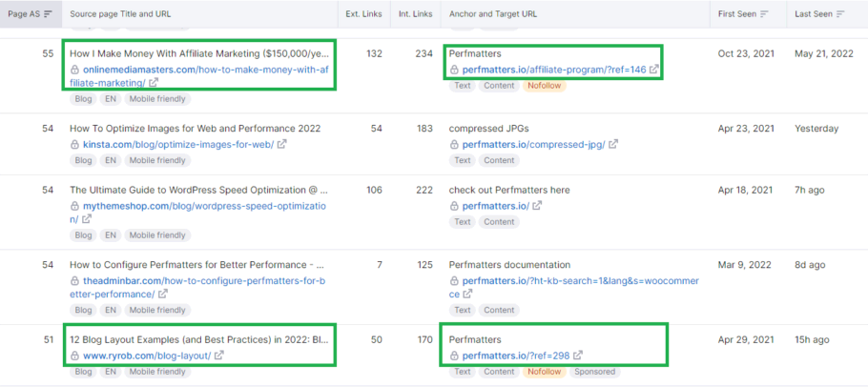Click Last Seen value Yesterday
868x387 pixels.
click(816, 129)
